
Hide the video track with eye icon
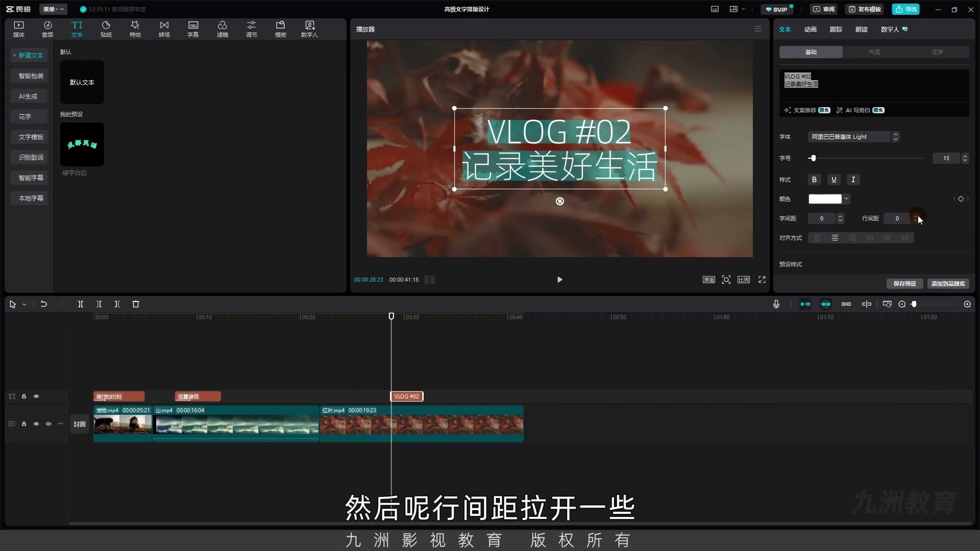click(36, 424)
